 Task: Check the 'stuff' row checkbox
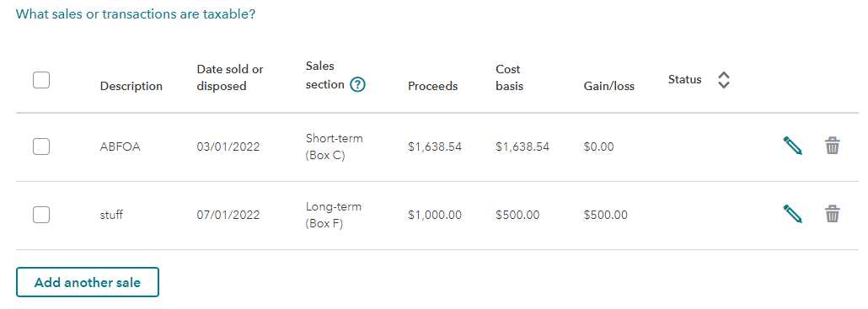click(41, 215)
